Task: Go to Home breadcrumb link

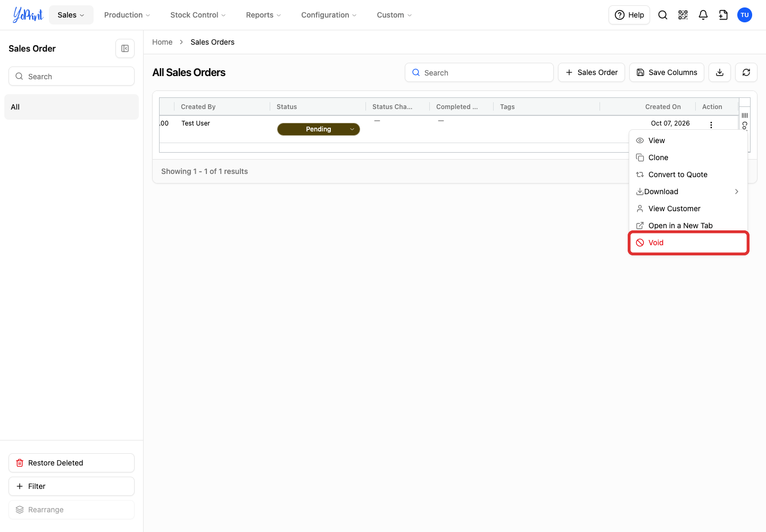Action: 162,42
